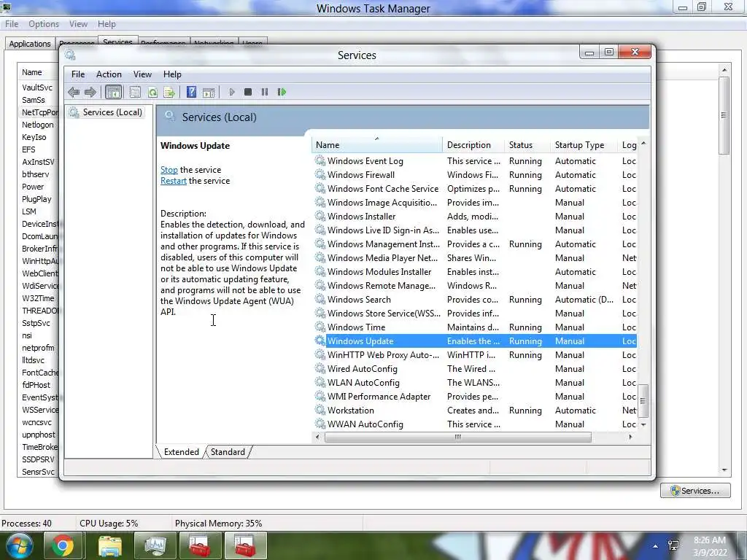Select WMI Performance Adapter service
Image resolution: width=747 pixels, height=560 pixels.
point(475,396)
